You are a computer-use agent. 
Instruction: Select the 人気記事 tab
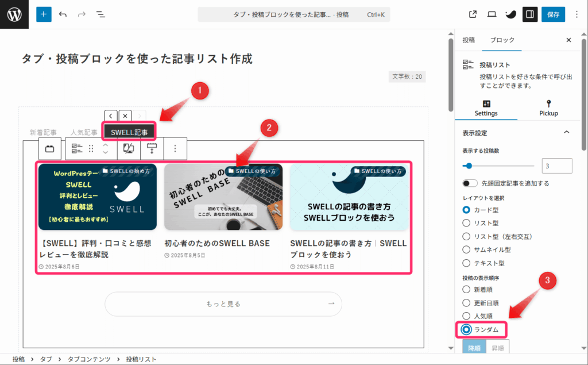[84, 133]
